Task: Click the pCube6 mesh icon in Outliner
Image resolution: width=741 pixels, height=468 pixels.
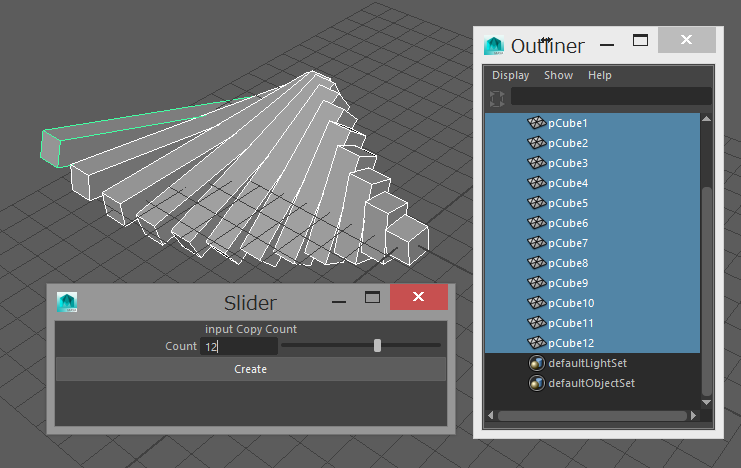Action: coord(536,223)
